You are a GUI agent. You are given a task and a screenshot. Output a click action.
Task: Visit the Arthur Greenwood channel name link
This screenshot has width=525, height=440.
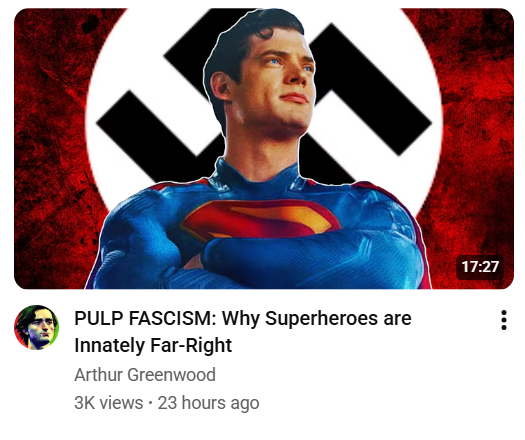coord(145,374)
